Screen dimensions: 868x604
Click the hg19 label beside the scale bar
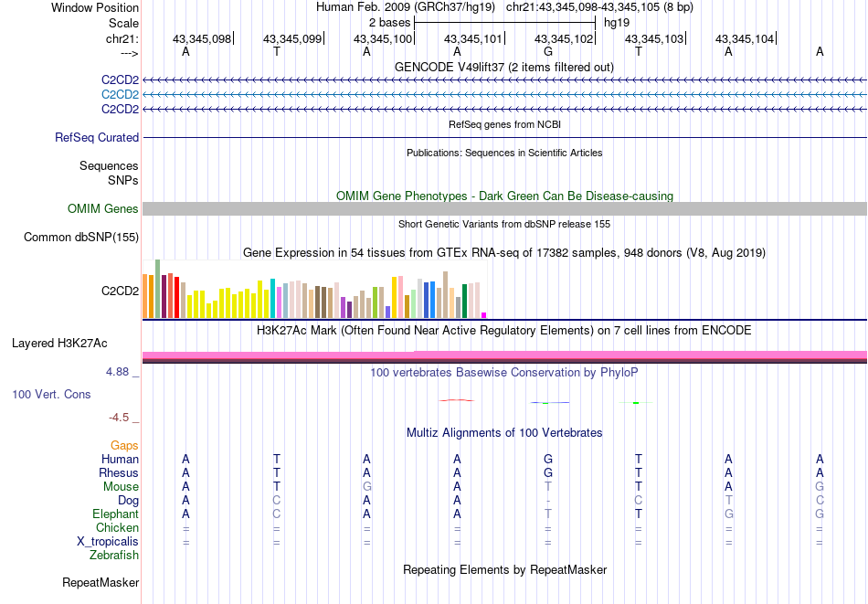(x=617, y=23)
